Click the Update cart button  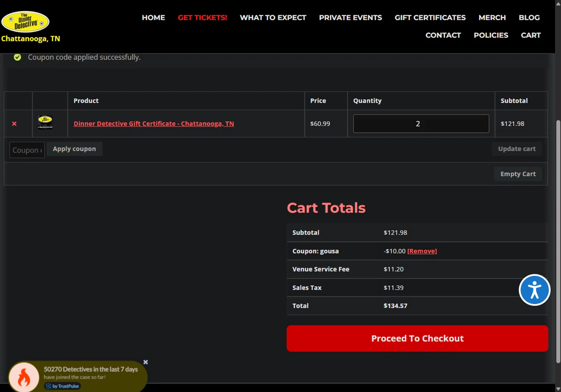pos(517,149)
